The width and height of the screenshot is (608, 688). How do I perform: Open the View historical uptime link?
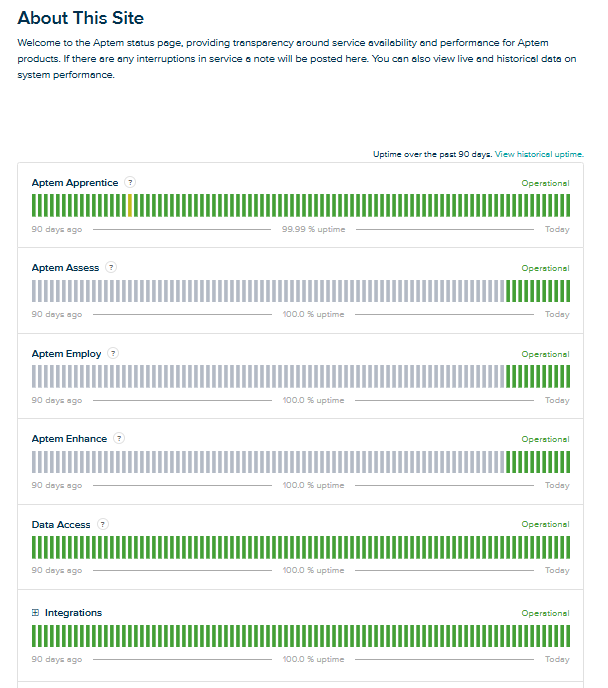click(539, 154)
